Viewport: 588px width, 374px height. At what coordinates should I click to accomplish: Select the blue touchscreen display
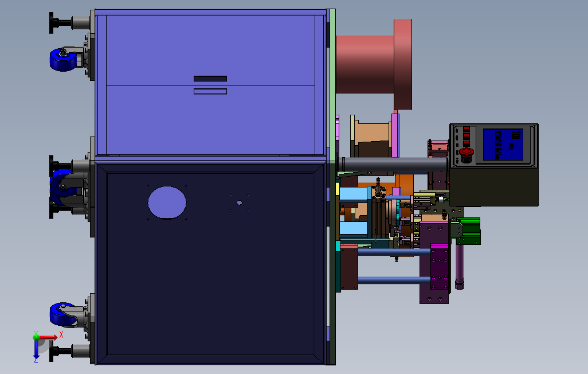[503, 144]
